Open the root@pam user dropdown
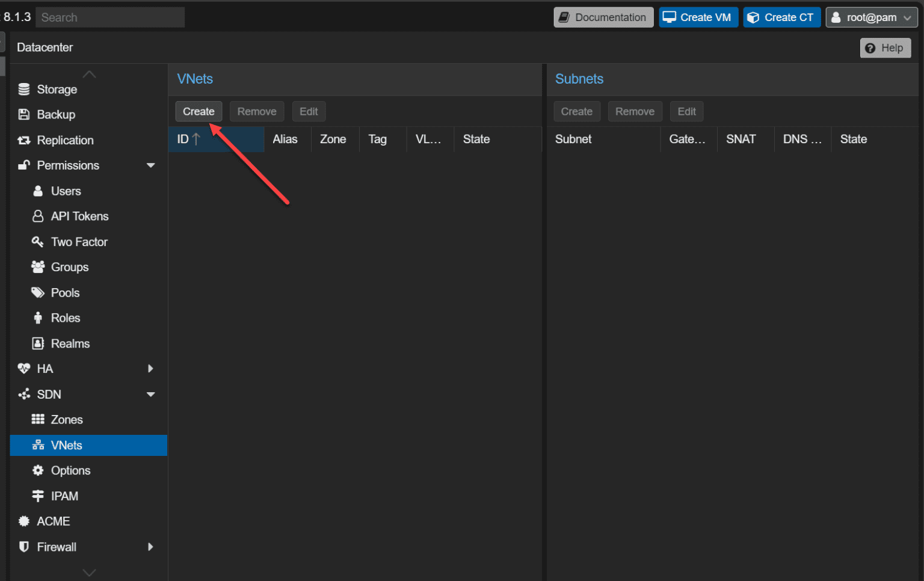The width and height of the screenshot is (924, 581). click(871, 17)
